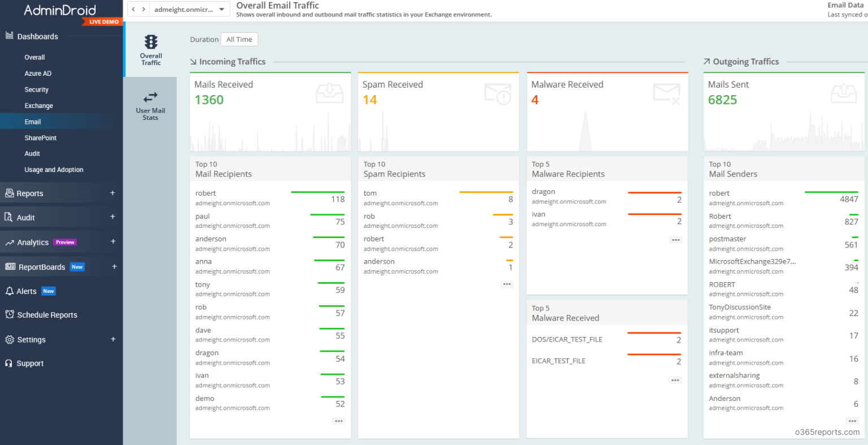Expand the Reports section

[x=112, y=193]
